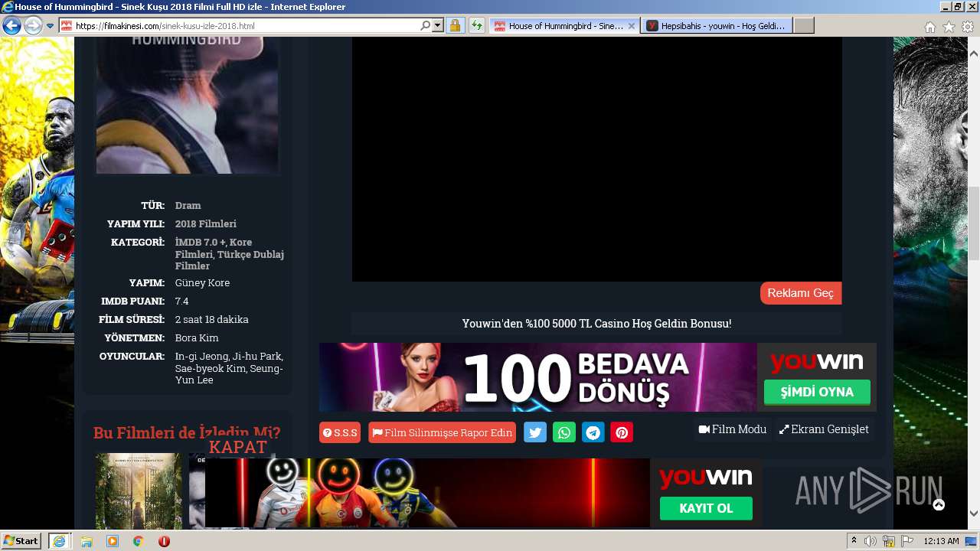Screen dimensions: 980x551
Task: Click the Action Center flag icon
Action: [x=907, y=541]
